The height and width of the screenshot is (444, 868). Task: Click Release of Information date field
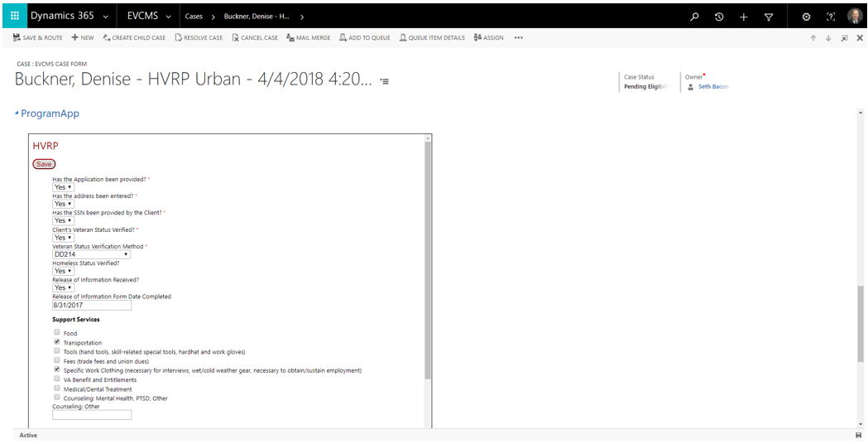[x=92, y=305]
